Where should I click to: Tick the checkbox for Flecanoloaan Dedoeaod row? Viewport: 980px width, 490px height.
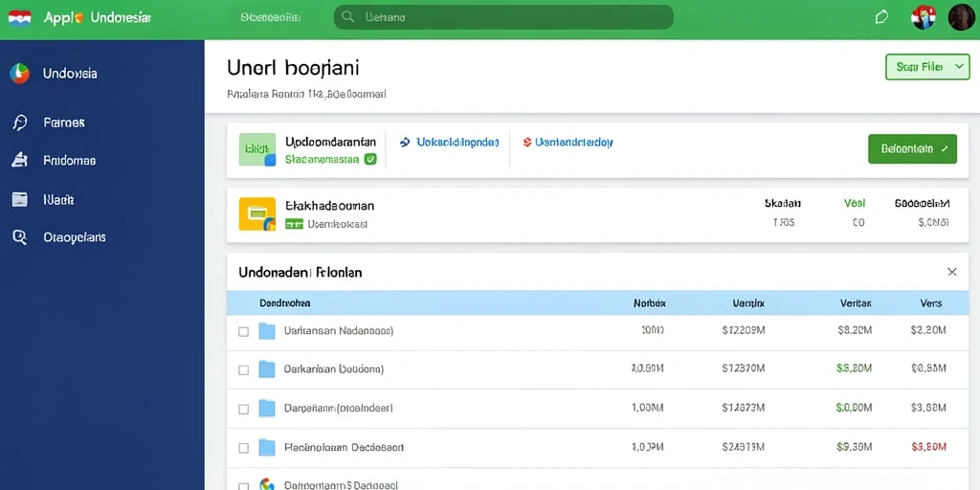[244, 448]
